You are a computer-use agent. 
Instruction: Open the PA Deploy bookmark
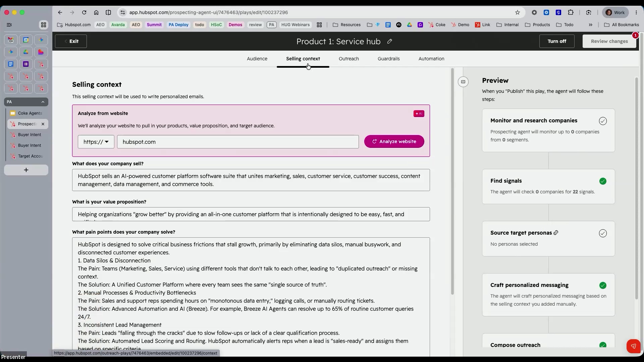point(178,25)
